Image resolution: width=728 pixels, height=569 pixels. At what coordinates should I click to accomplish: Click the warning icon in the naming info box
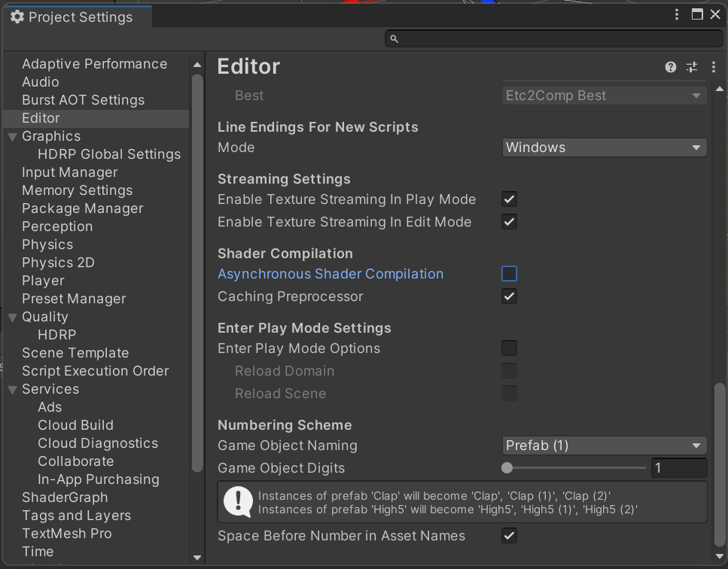click(238, 502)
